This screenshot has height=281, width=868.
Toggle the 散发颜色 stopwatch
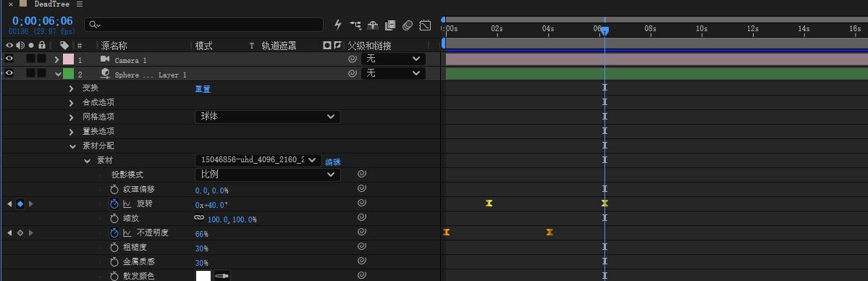(x=114, y=276)
